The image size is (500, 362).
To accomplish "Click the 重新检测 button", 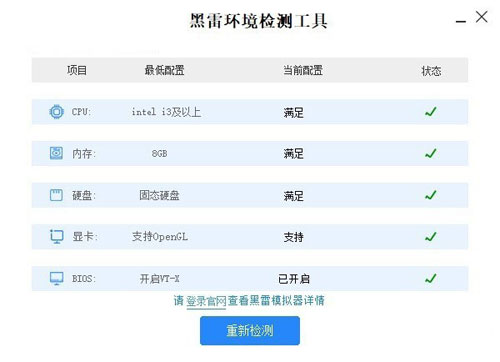I will pos(250,330).
